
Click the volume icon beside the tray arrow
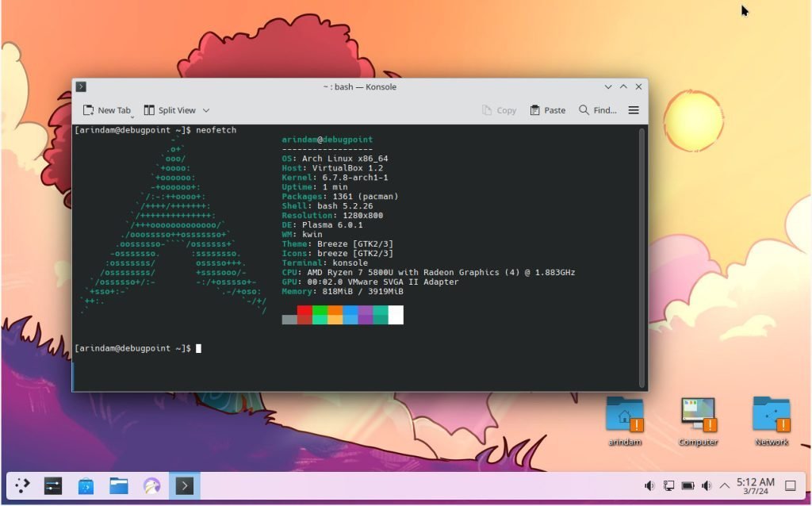pos(707,486)
